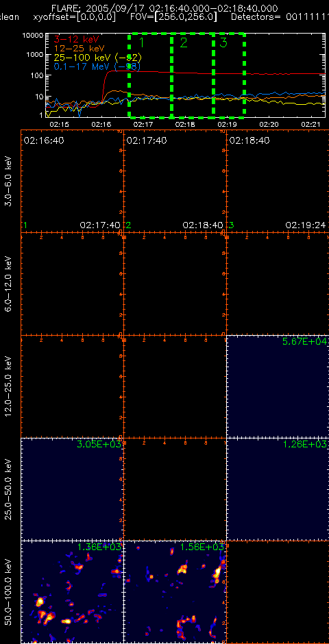This screenshot has width=329, height=644.
Task: Click the 02:17:40 start time in second column
Action: 147,140
